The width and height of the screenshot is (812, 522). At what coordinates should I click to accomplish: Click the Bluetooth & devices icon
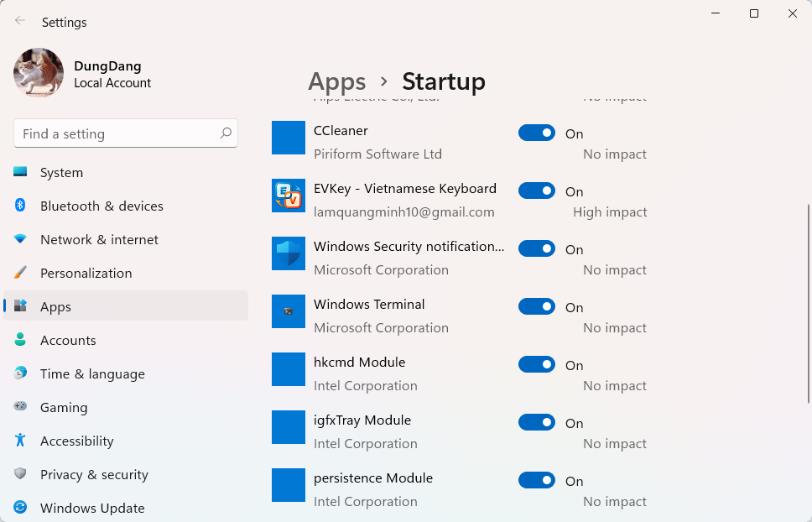(20, 205)
